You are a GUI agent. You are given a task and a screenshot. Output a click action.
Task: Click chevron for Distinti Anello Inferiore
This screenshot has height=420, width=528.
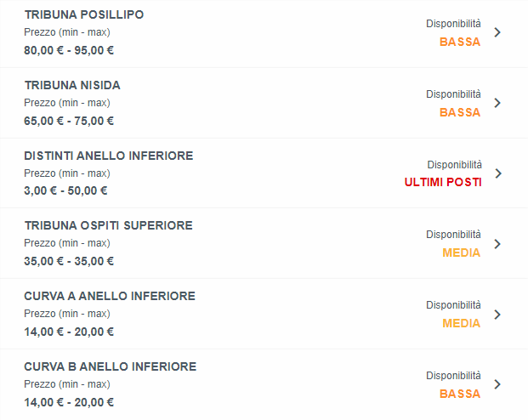click(x=498, y=173)
